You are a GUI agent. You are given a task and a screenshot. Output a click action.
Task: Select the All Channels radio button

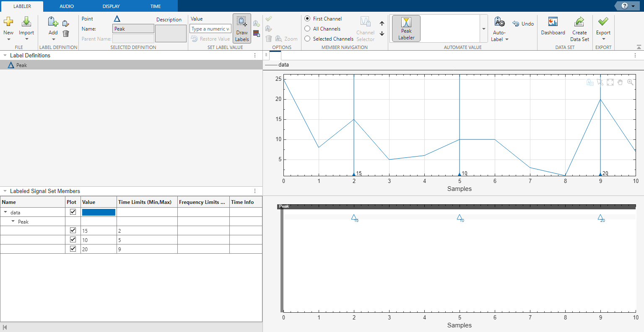pyautogui.click(x=308, y=29)
